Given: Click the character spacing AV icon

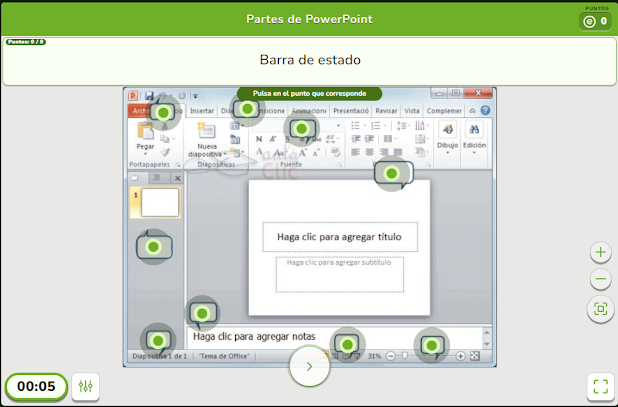Looking at the screenshot, I should click(x=330, y=139).
